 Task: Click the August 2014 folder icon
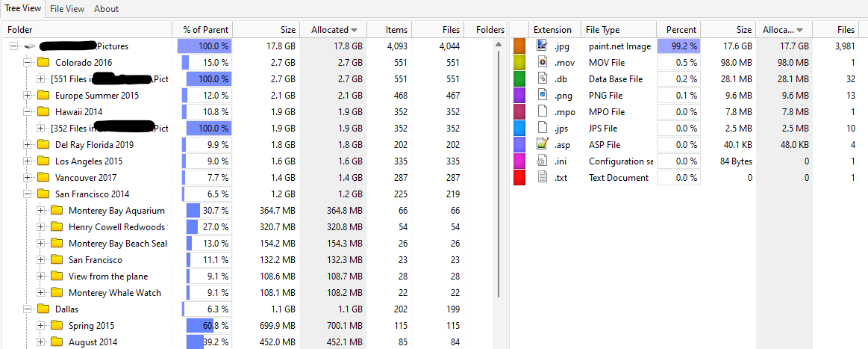tap(57, 342)
